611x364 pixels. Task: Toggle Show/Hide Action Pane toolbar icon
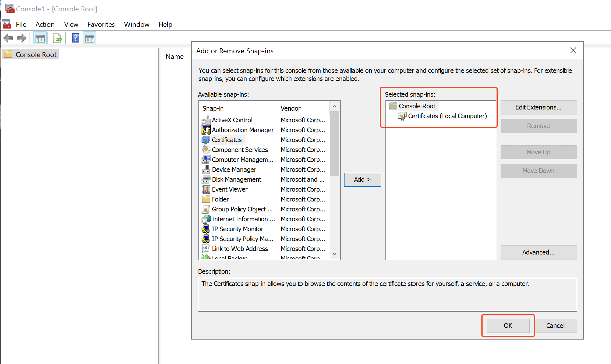click(89, 38)
